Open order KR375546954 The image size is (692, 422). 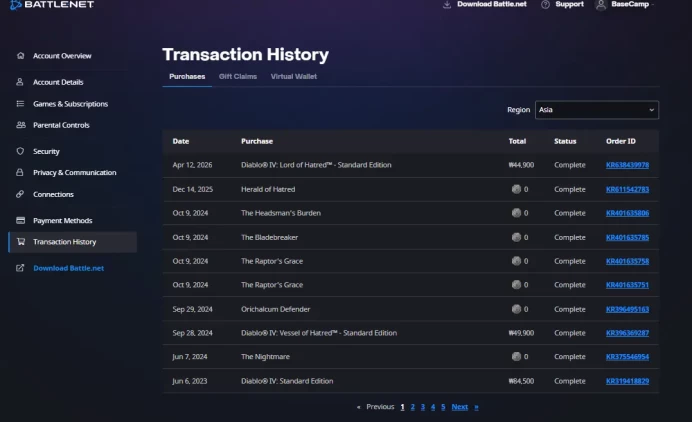click(627, 357)
